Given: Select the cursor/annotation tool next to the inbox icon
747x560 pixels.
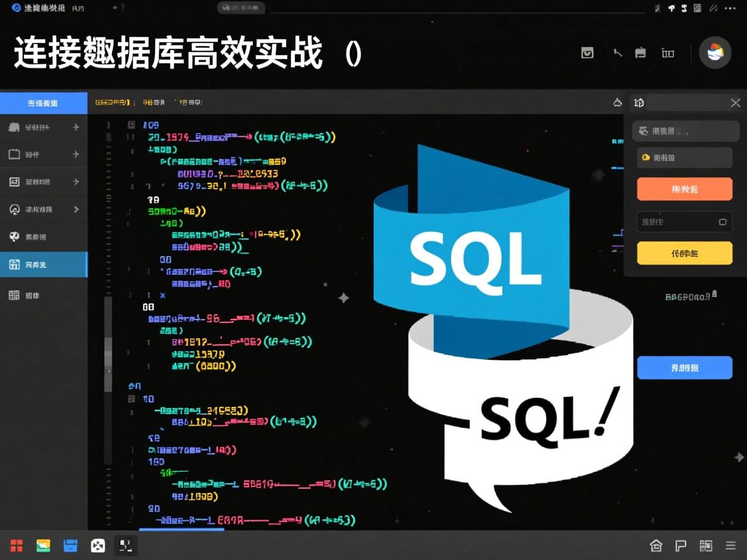Looking at the screenshot, I should tap(617, 53).
